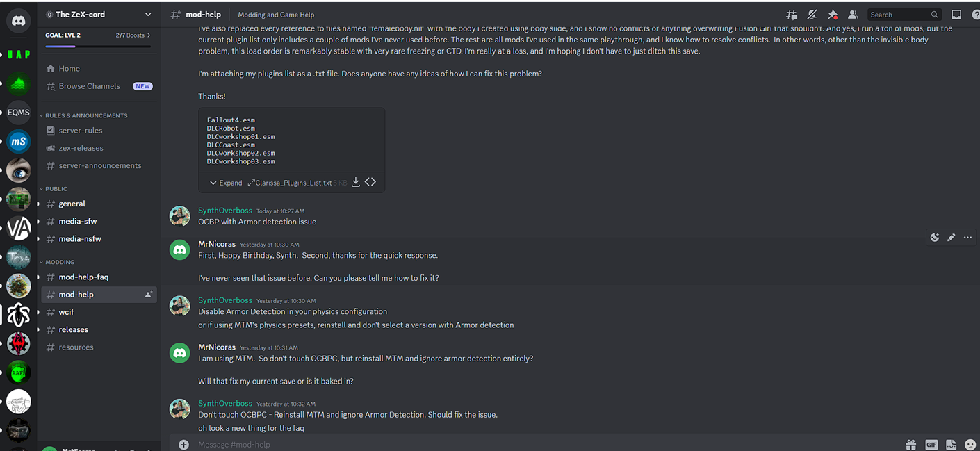Toggle the member list icon
The image size is (980, 451).
[x=853, y=15]
